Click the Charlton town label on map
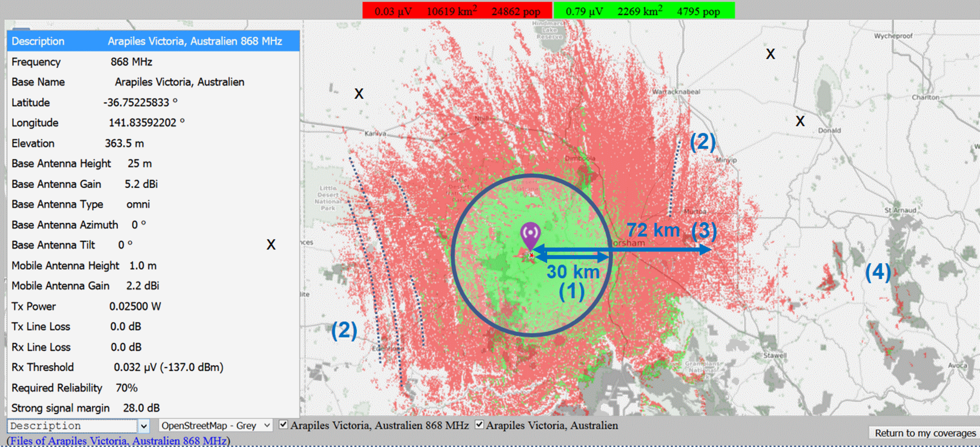The width and height of the screenshot is (980, 447). tap(925, 97)
